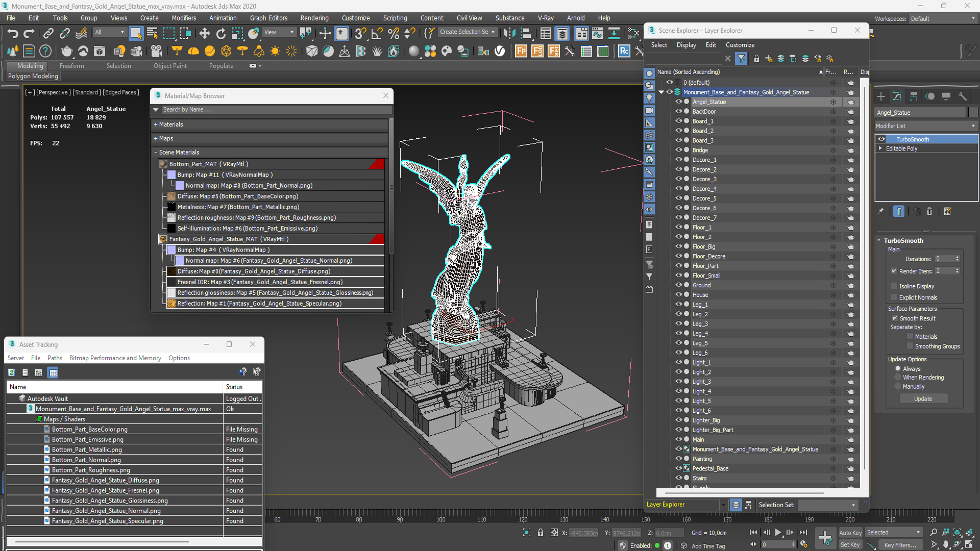Hide the BackDoor layer object
The width and height of the screenshot is (980, 551).
(x=679, y=111)
